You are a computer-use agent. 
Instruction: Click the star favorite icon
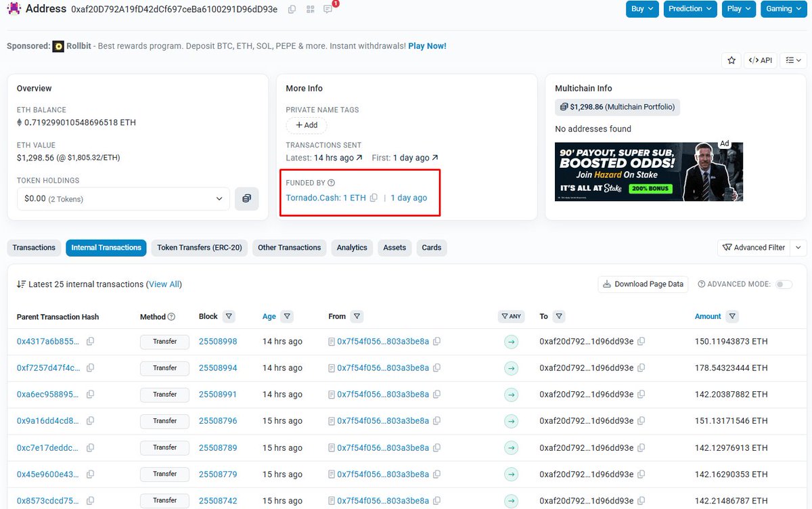[731, 60]
